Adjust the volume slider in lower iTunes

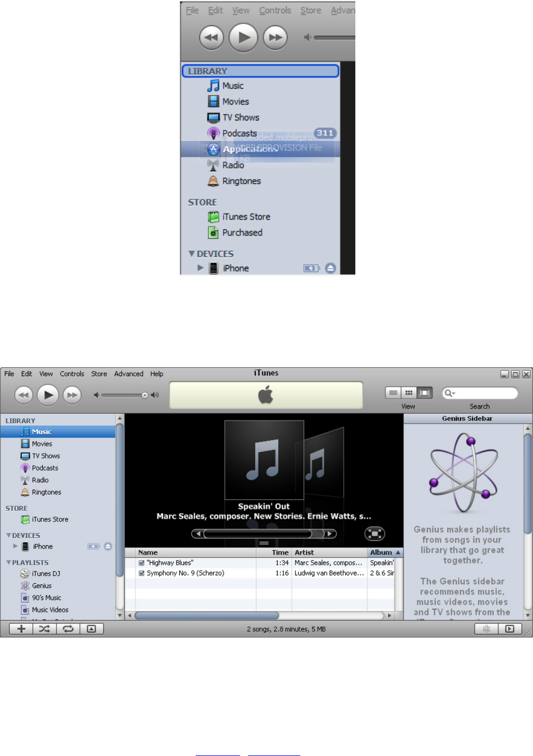point(124,395)
